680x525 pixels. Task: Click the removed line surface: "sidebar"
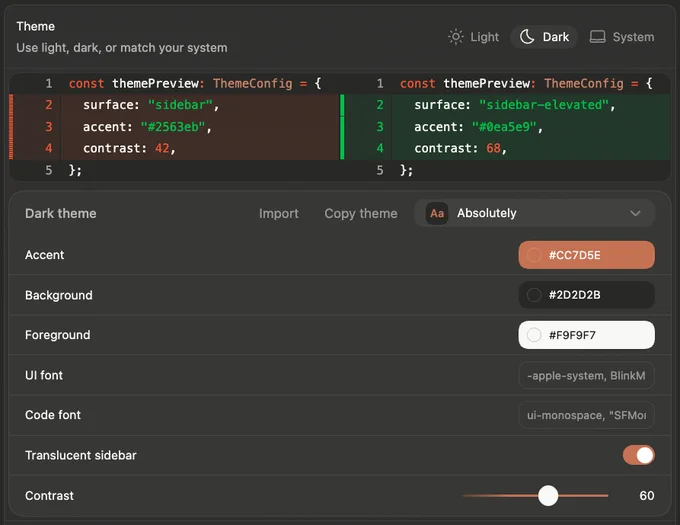173,105
